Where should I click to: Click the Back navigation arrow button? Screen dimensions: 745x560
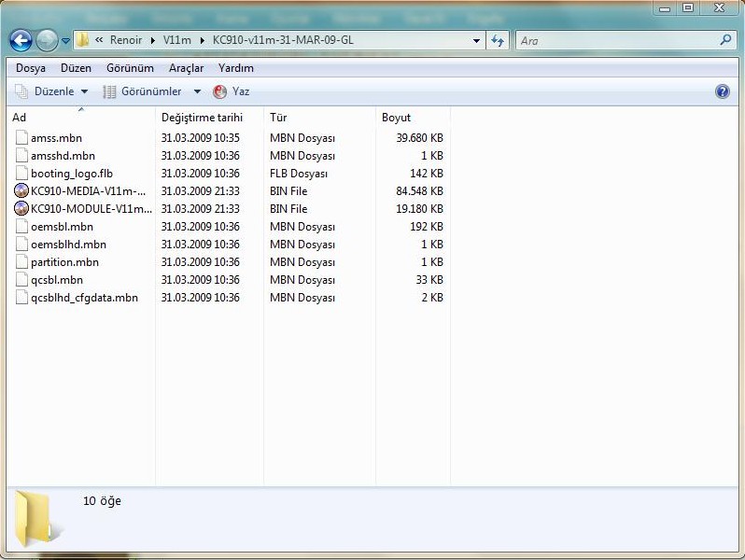tap(21, 40)
